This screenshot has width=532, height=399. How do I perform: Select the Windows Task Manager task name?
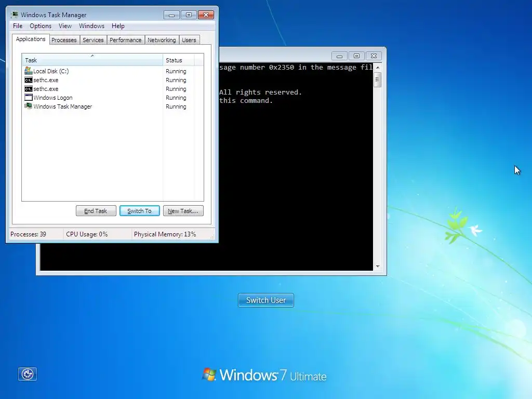[x=63, y=107]
